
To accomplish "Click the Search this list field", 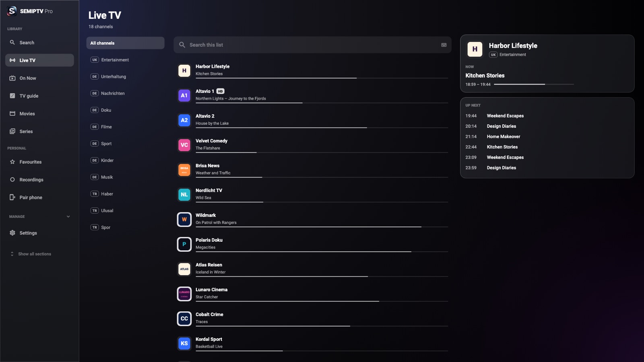I will coord(312,45).
